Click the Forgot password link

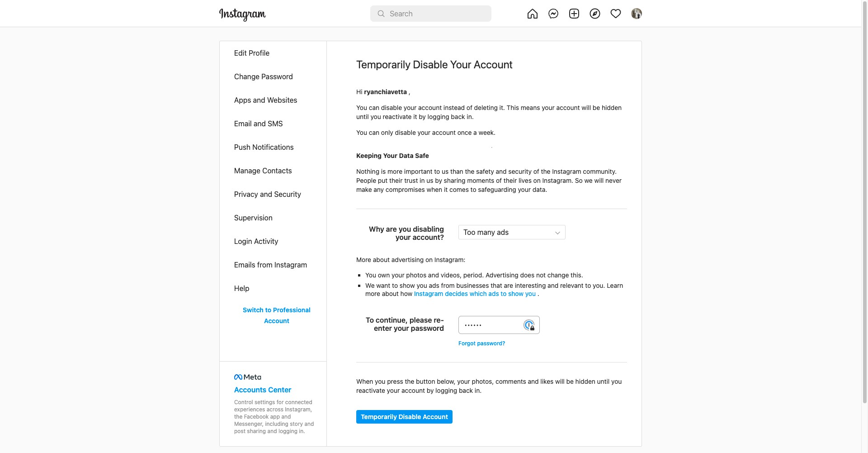tap(481, 343)
